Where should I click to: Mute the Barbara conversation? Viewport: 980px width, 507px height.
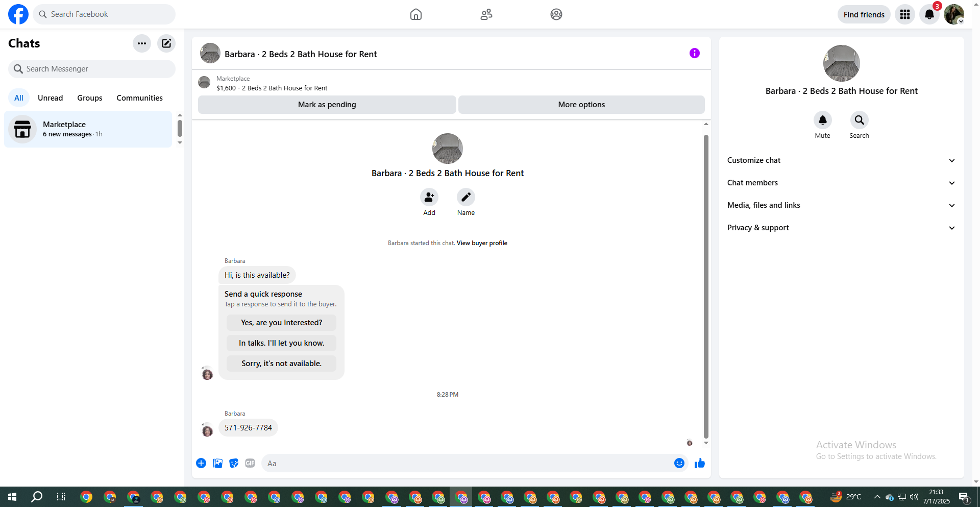[x=823, y=120]
